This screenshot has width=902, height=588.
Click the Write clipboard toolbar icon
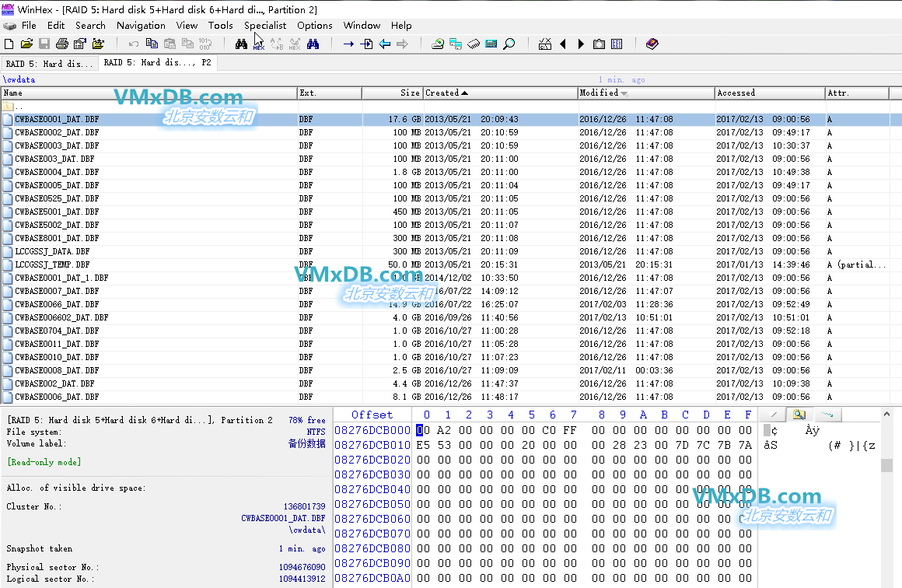point(187,44)
